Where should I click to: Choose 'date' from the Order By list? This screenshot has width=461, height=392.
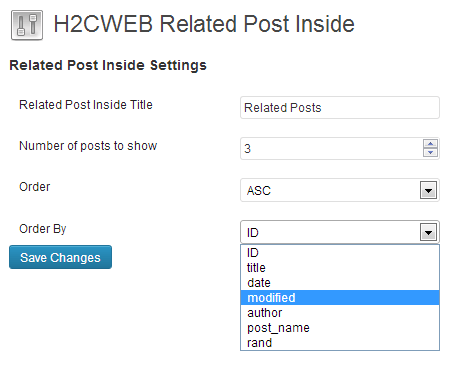click(x=340, y=283)
